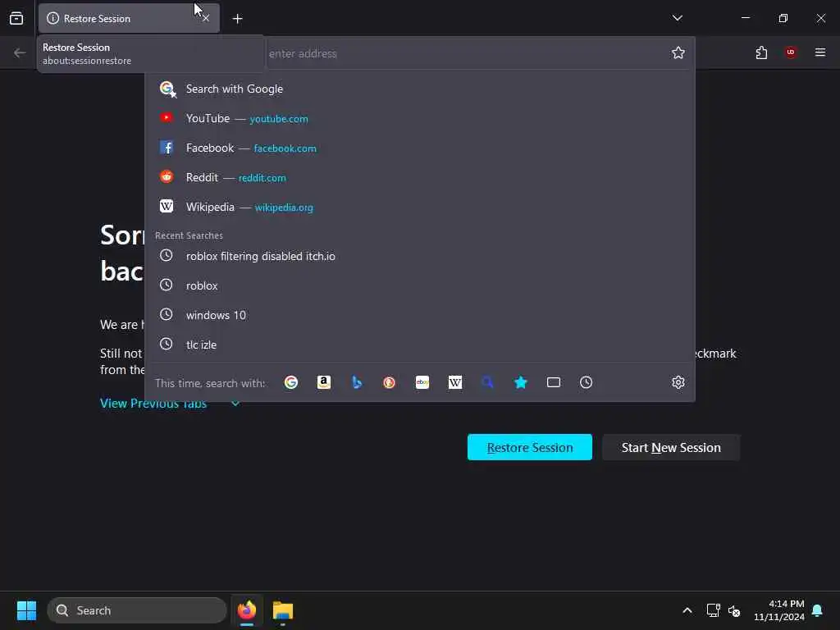
Task: Open the Extensions puzzle icon
Action: (x=761, y=52)
